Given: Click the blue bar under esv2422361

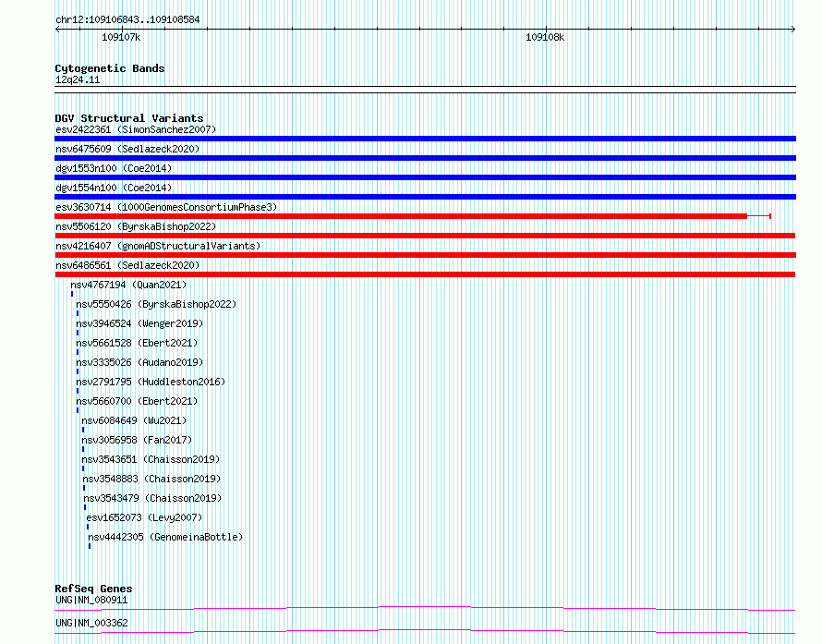Looking at the screenshot, I should point(425,139).
